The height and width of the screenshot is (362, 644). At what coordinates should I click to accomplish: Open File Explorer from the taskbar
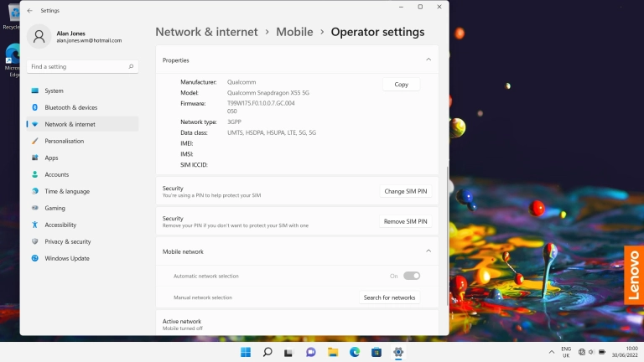pos(333,352)
